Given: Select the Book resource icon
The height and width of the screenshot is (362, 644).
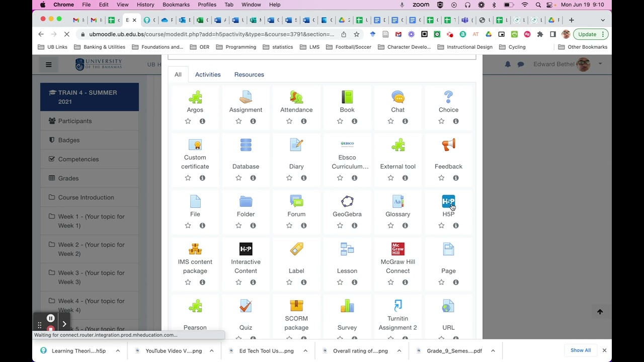Looking at the screenshot, I should pyautogui.click(x=347, y=97).
